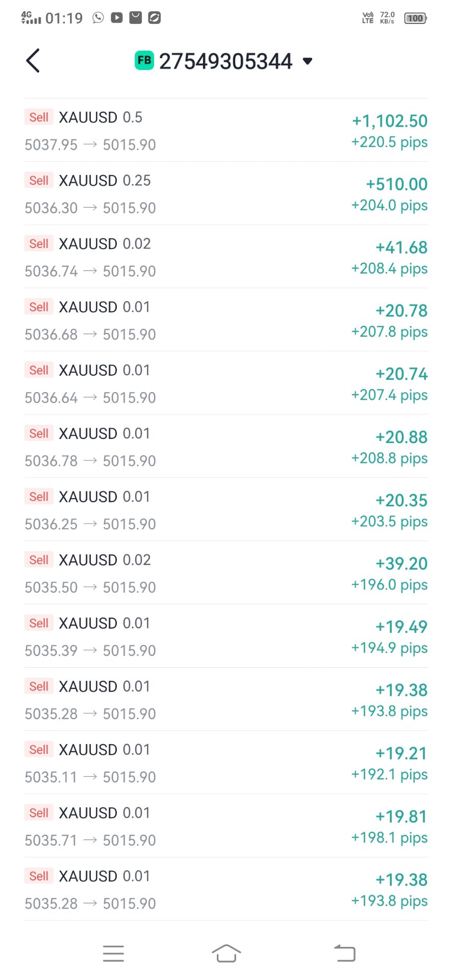This screenshot has width=452, height=980.
Task: Tap the back arrow icon
Action: pos(33,61)
